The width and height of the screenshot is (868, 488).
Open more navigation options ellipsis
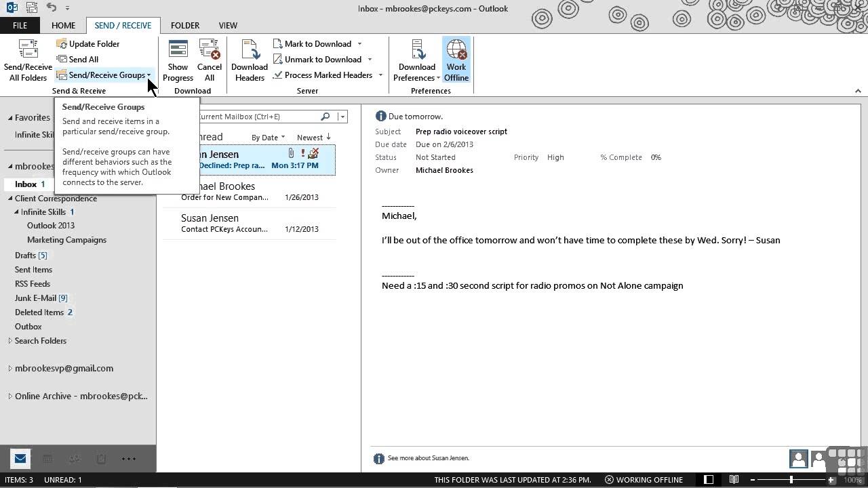(x=129, y=459)
